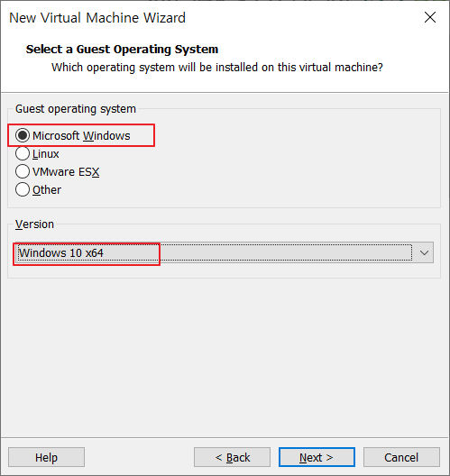Proceed with the Next button
The image size is (450, 476).
pyautogui.click(x=317, y=457)
